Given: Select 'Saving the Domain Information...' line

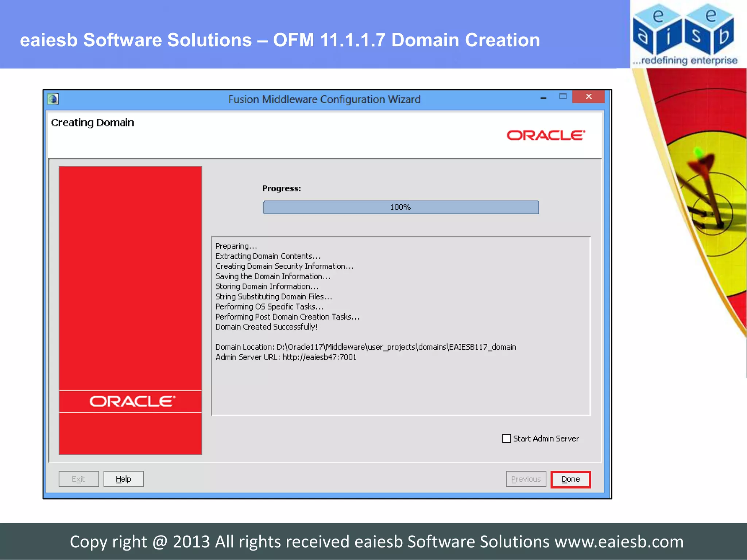Looking at the screenshot, I should point(273,276).
